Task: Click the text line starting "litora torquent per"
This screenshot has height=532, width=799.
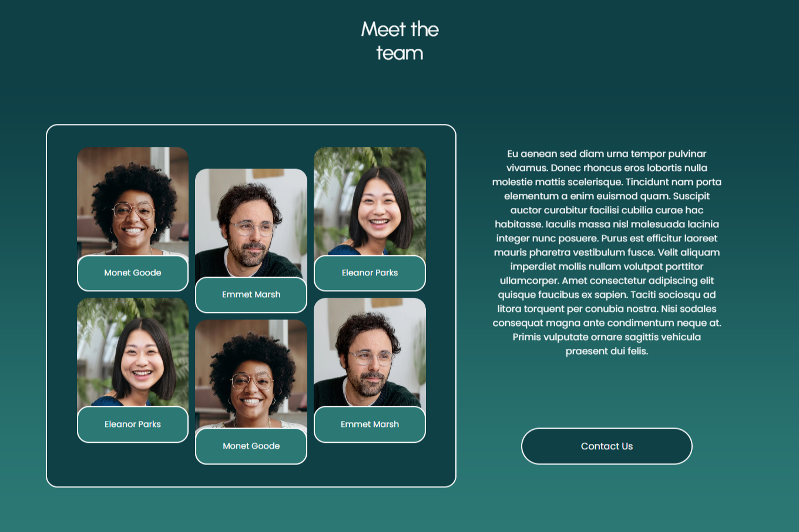Action: click(606, 309)
